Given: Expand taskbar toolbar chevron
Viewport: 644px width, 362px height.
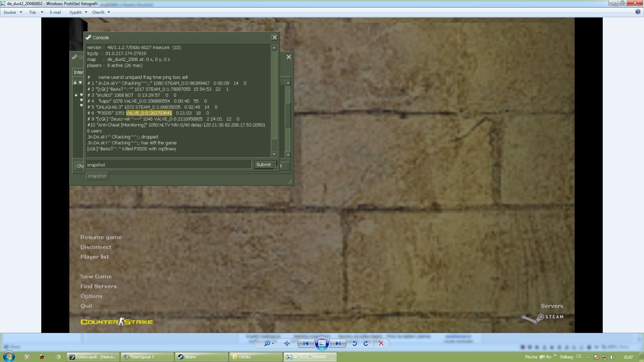Looking at the screenshot, I should tap(555, 355).
